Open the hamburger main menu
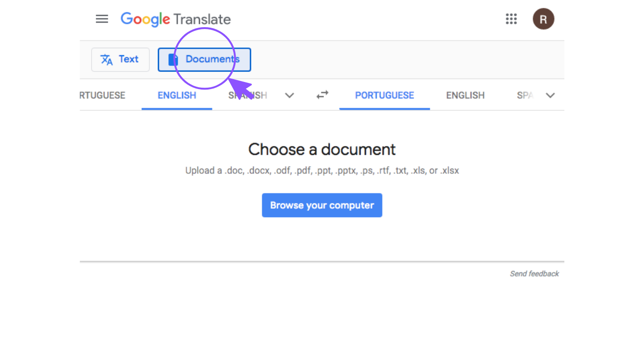The width and height of the screenshot is (644, 354). (102, 19)
